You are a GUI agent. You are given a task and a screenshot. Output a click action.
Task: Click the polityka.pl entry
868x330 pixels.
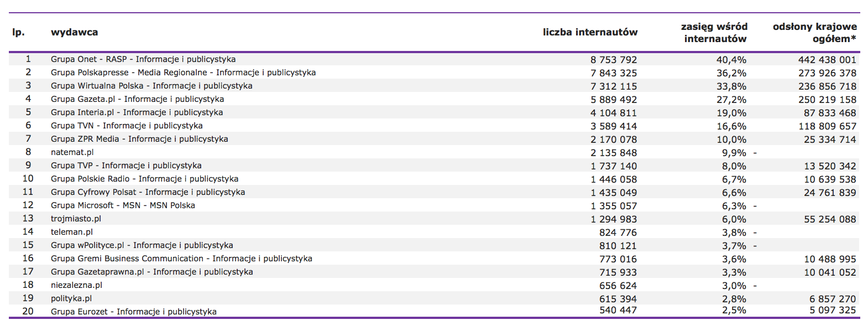coord(71,298)
